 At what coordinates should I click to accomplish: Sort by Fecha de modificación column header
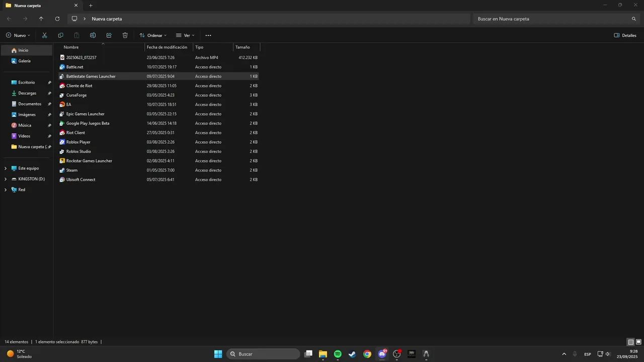(169, 47)
